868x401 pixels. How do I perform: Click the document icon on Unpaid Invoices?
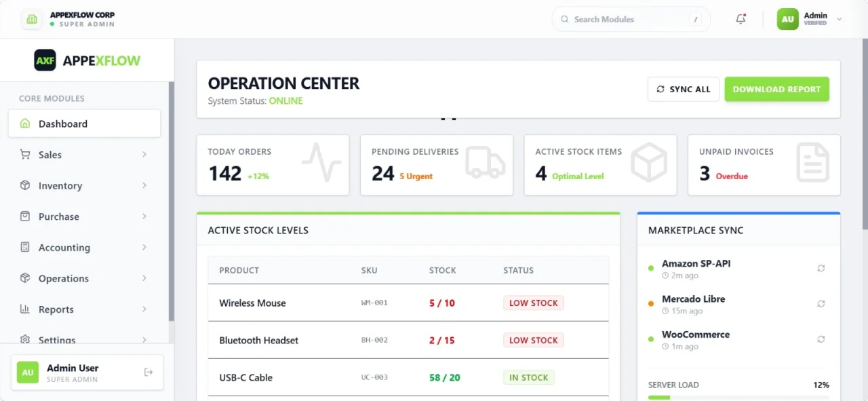coord(813,162)
